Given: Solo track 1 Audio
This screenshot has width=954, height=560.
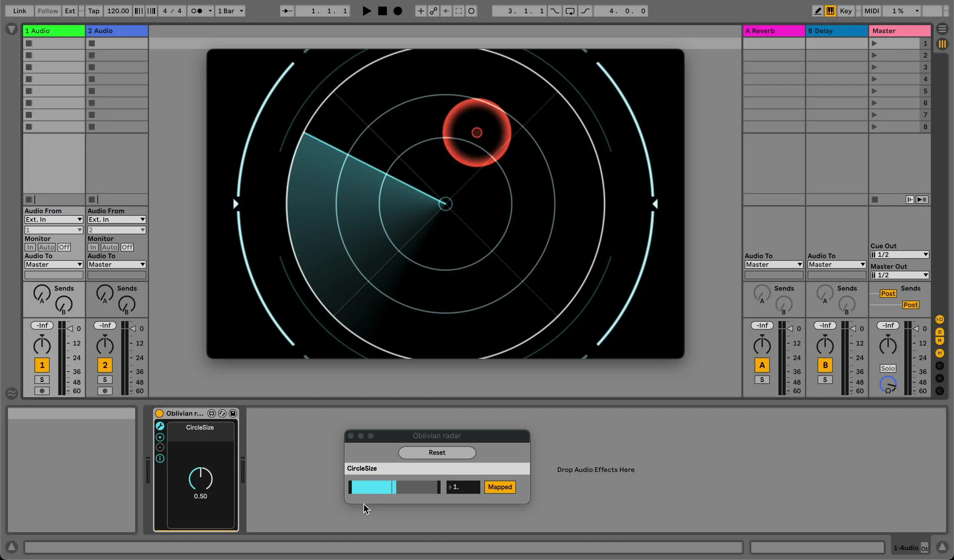Looking at the screenshot, I should tap(42, 380).
